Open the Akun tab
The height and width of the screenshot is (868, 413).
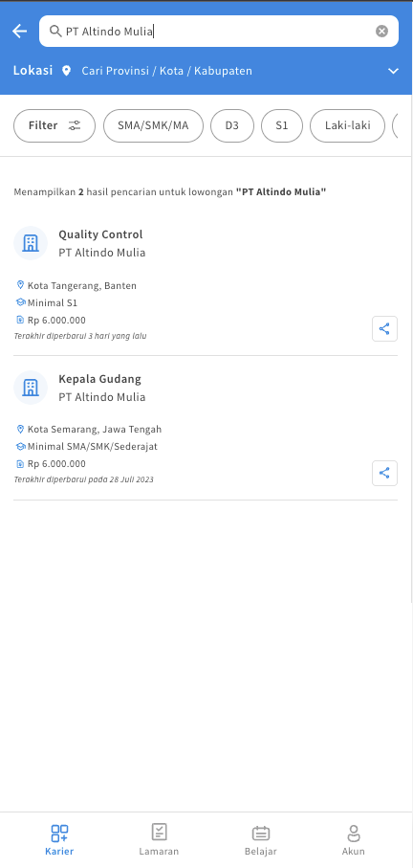click(x=354, y=839)
